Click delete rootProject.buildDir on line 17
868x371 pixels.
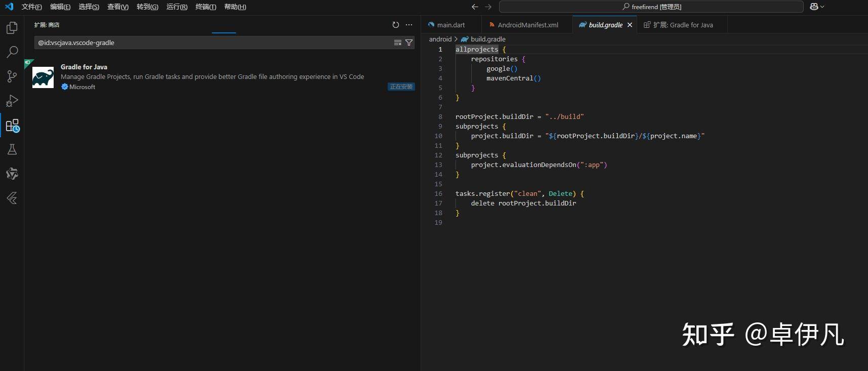pyautogui.click(x=523, y=203)
